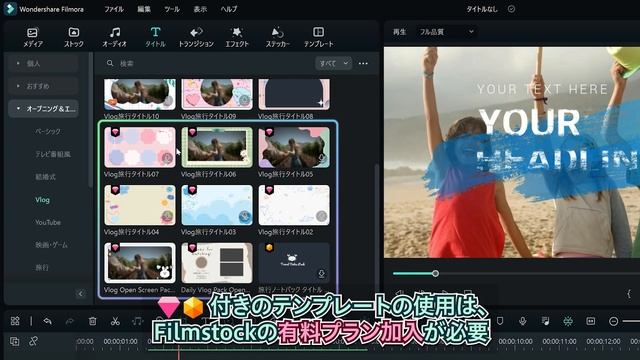Viewport: 640px width, 360px height.
Task: Select the ベーシック subcategory
Action: click(x=48, y=131)
